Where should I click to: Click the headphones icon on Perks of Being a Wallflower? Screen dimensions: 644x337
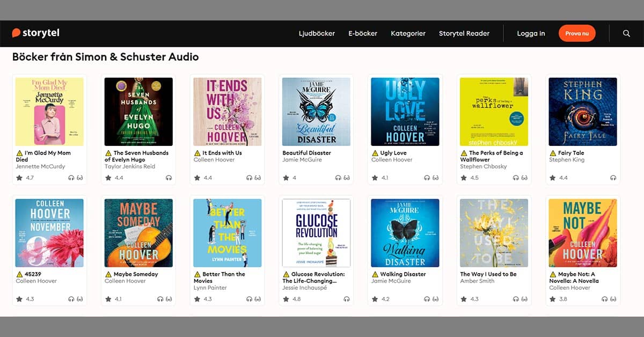[x=516, y=178]
